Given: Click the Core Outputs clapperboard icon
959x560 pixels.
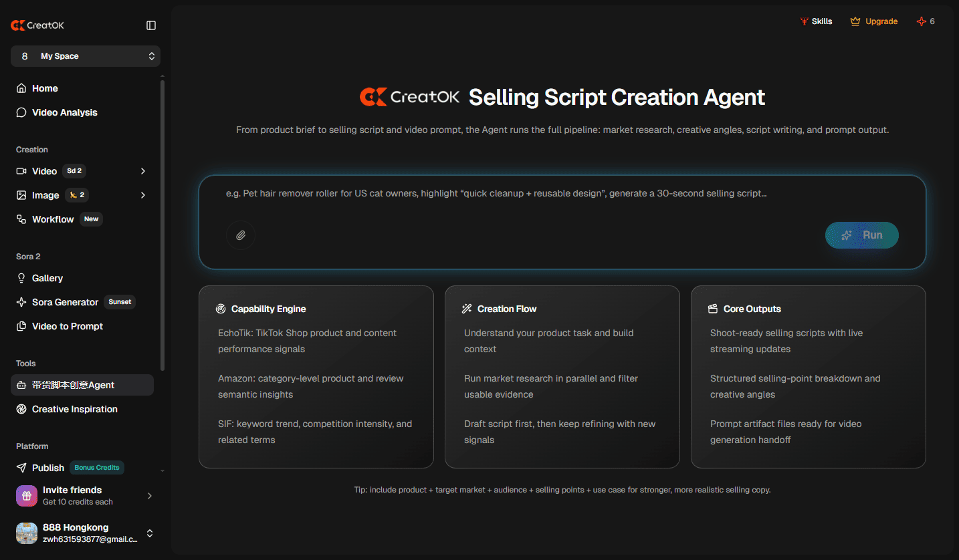Looking at the screenshot, I should click(x=713, y=309).
